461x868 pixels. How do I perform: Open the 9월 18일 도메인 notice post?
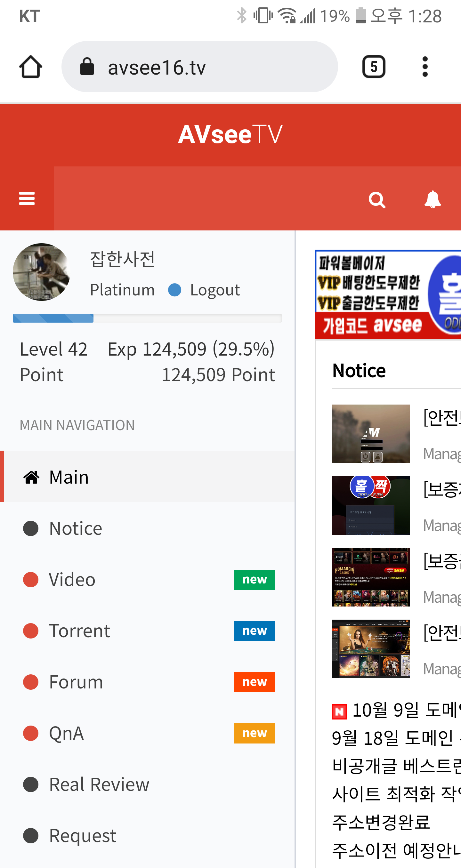point(396,738)
